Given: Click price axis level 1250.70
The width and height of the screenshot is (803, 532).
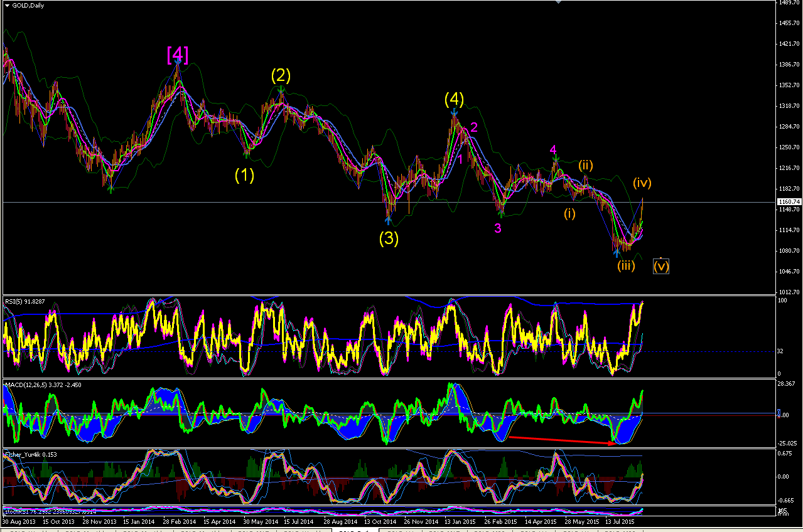Looking at the screenshot, I should (x=790, y=147).
